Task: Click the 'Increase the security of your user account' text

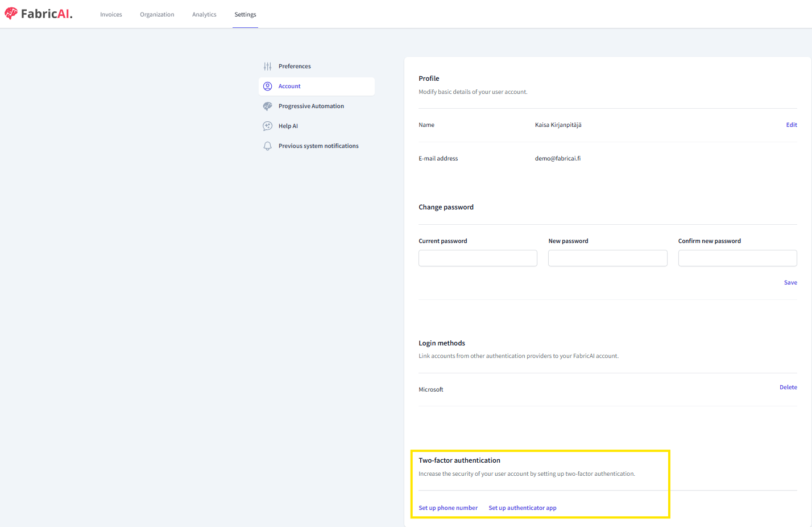Action: click(x=527, y=474)
